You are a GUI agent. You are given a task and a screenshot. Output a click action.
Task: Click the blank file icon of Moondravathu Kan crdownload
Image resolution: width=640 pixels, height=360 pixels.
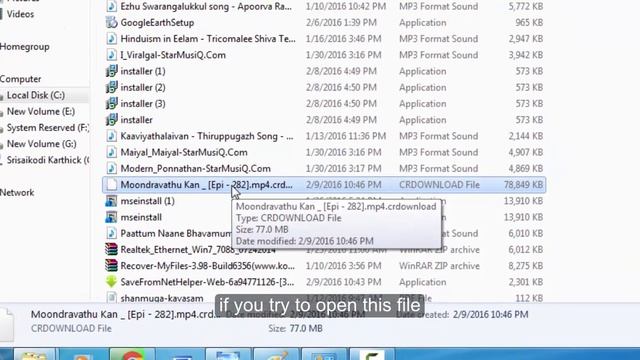tap(111, 184)
